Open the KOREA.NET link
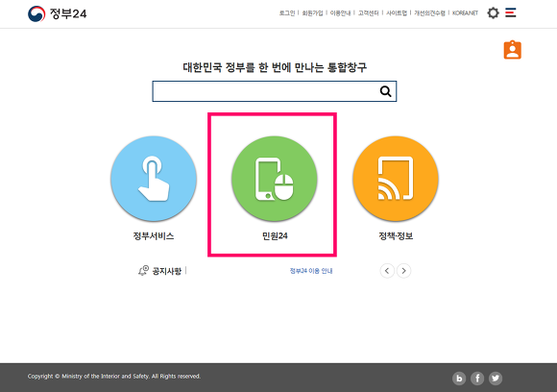 coord(465,13)
